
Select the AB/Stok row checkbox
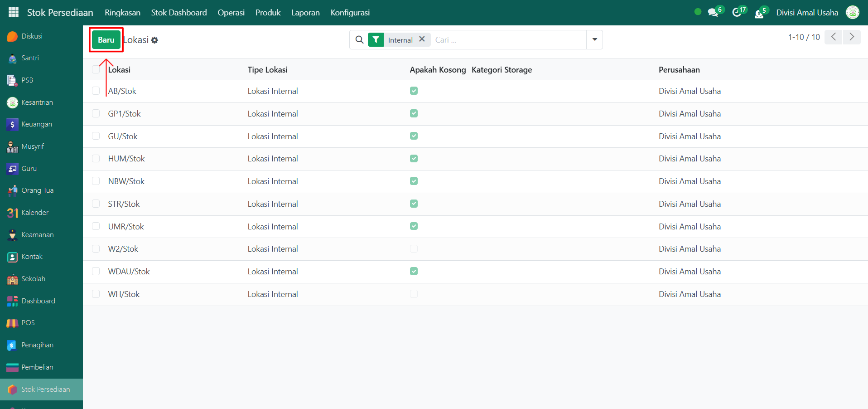point(96,91)
